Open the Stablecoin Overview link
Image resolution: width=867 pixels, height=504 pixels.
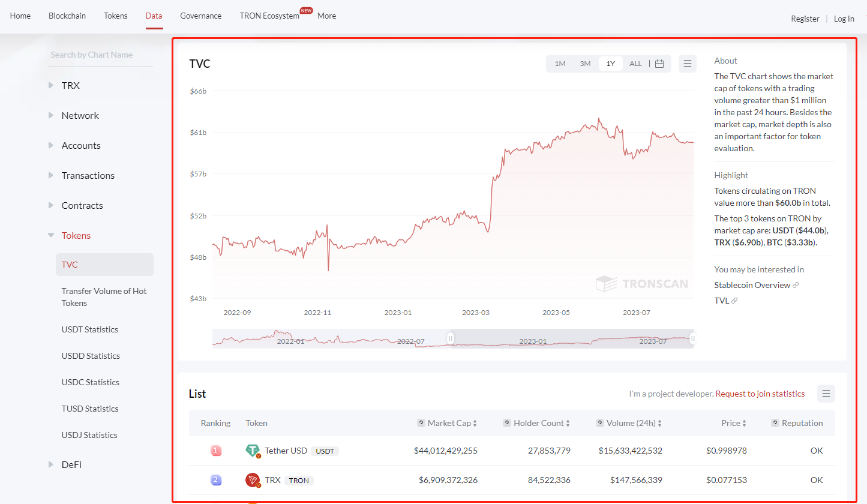pyautogui.click(x=752, y=285)
